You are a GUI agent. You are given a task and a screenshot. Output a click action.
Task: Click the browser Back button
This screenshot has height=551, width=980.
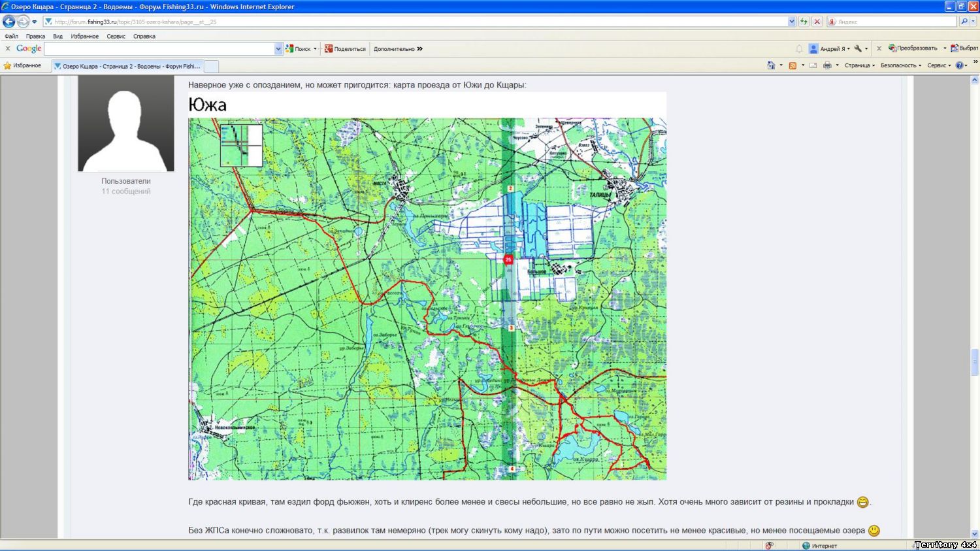(8, 22)
